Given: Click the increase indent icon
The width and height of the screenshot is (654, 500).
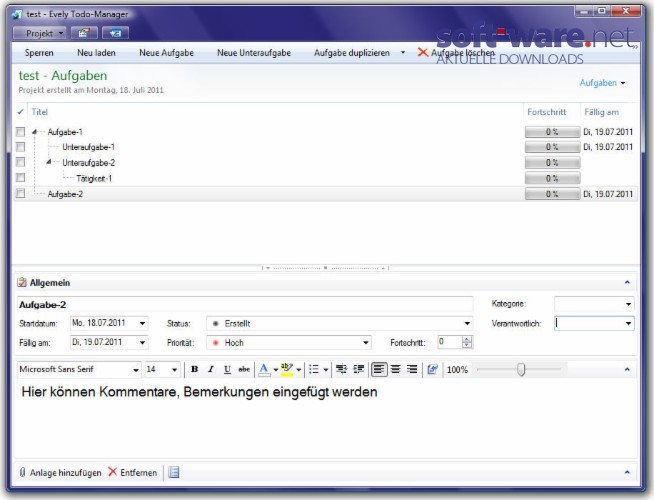Looking at the screenshot, I should [x=358, y=369].
